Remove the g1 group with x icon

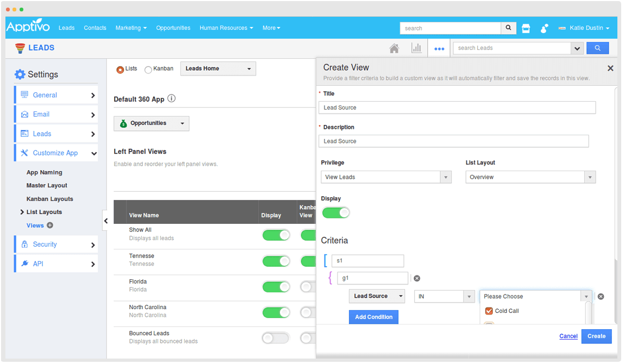click(416, 278)
